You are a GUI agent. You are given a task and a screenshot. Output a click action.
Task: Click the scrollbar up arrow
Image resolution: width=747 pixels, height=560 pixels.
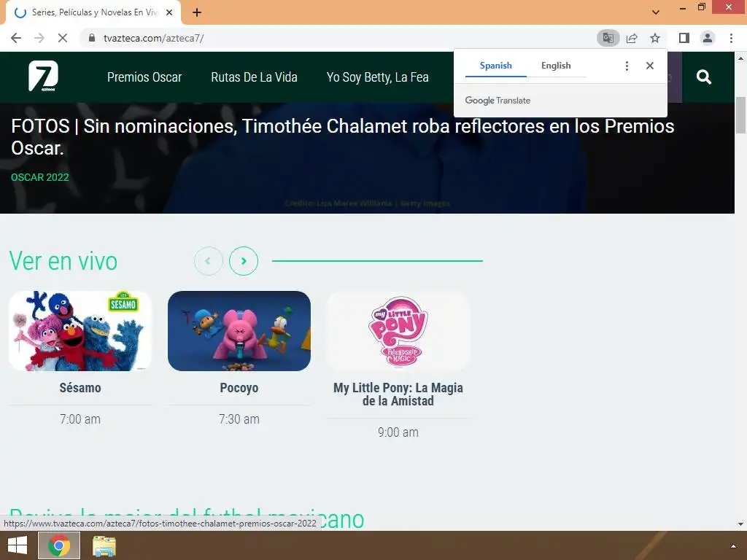point(741,58)
